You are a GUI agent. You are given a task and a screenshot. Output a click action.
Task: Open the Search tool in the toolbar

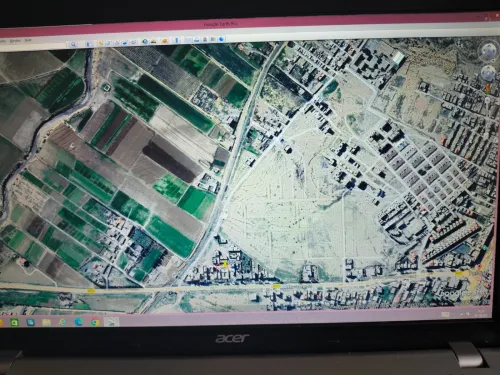click(x=73, y=44)
